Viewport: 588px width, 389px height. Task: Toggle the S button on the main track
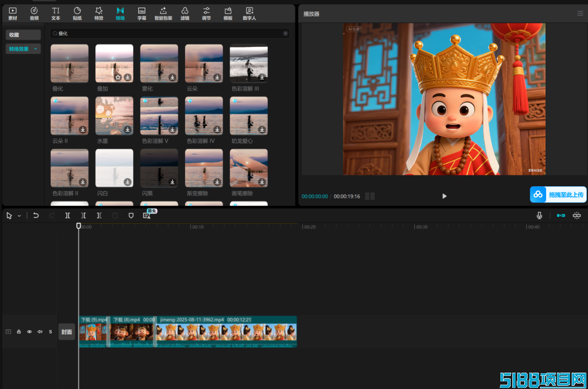point(50,332)
